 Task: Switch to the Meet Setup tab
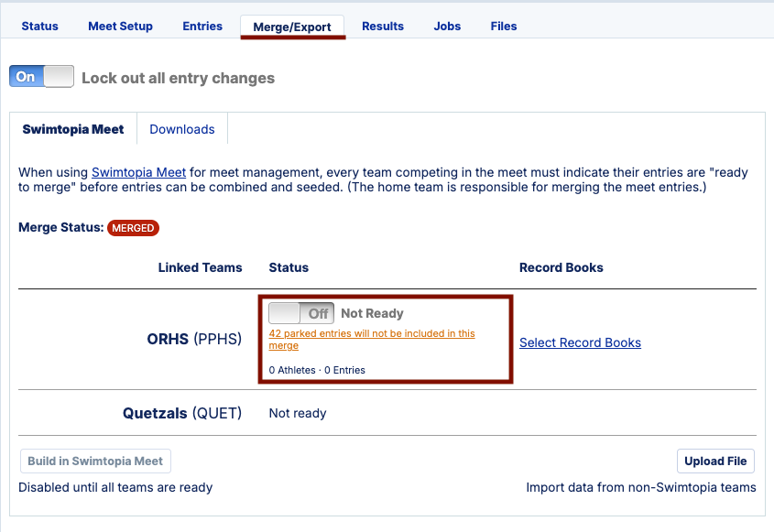120,27
